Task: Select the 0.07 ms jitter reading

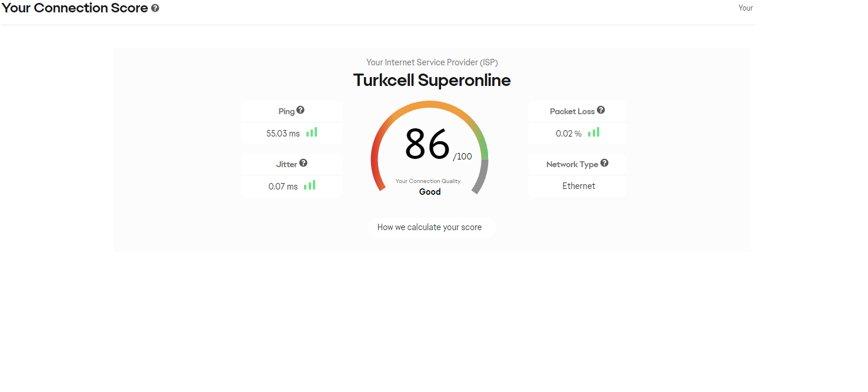Action: click(x=283, y=187)
